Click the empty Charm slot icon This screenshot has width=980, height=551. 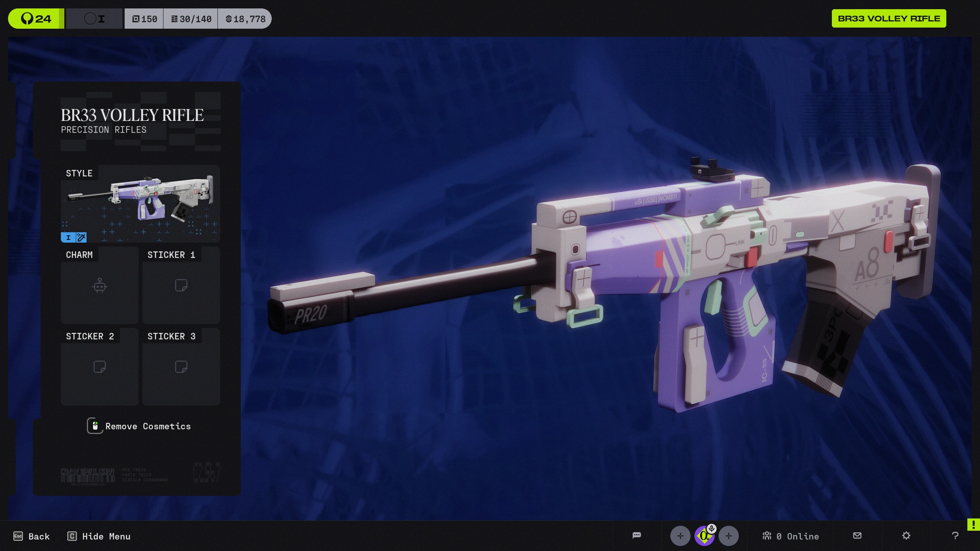tap(100, 286)
